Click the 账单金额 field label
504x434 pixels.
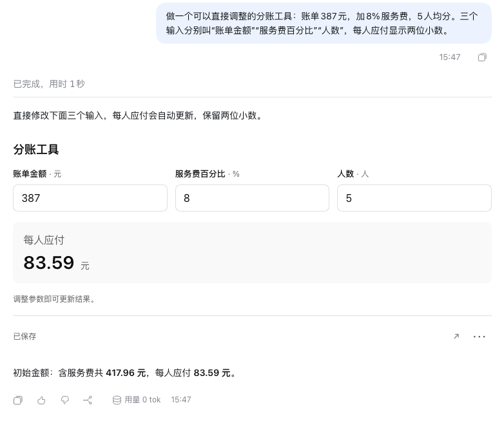click(30, 174)
